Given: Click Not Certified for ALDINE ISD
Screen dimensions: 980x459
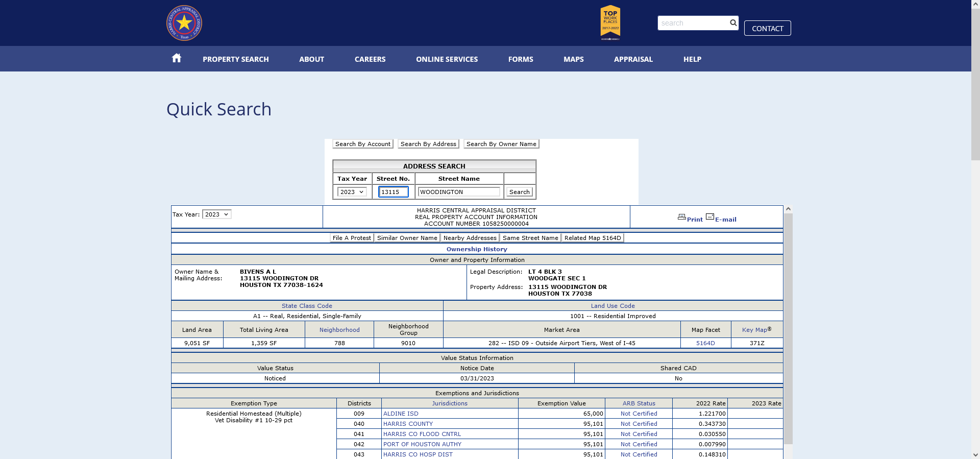Looking at the screenshot, I should tap(639, 414).
